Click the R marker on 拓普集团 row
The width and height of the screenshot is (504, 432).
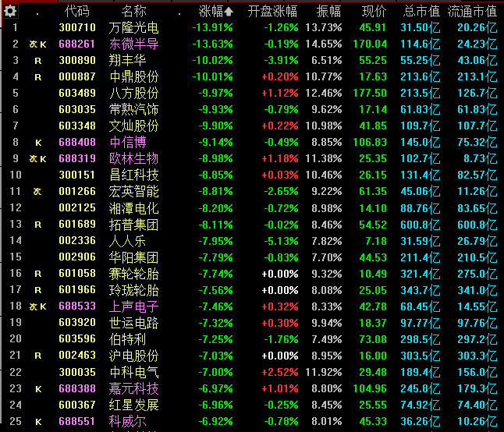(x=37, y=225)
